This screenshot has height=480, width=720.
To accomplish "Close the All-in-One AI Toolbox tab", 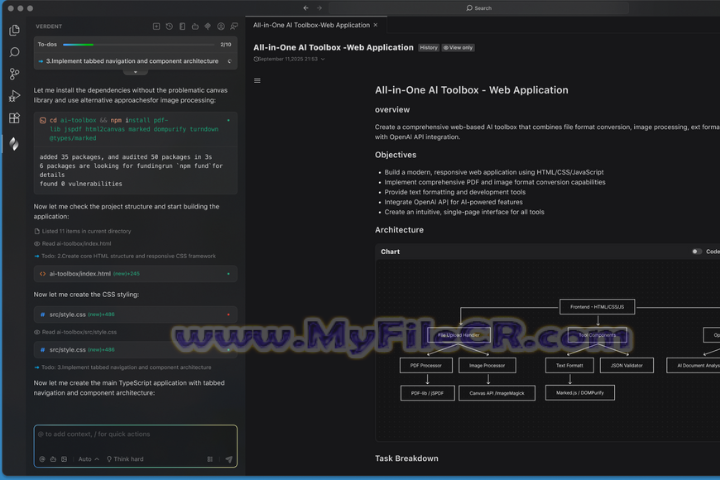I will pyautogui.click(x=376, y=25).
